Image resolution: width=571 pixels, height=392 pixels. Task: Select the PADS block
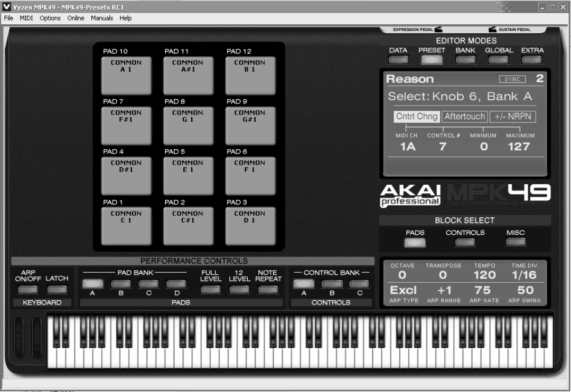(x=415, y=242)
